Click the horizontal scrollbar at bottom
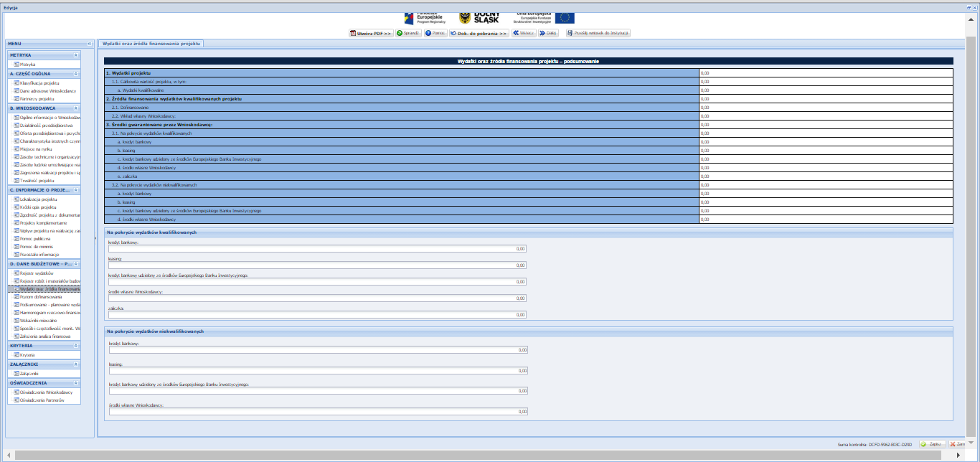The height and width of the screenshot is (462, 980). 477,455
